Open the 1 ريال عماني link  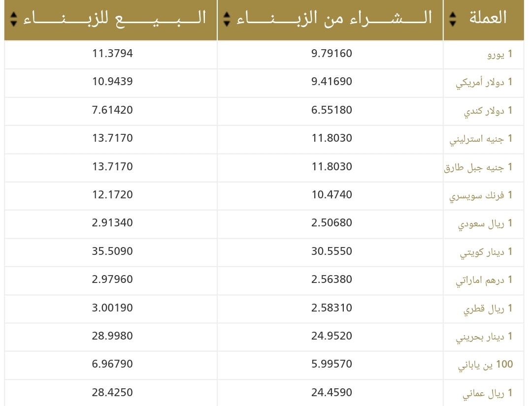[x=487, y=394]
